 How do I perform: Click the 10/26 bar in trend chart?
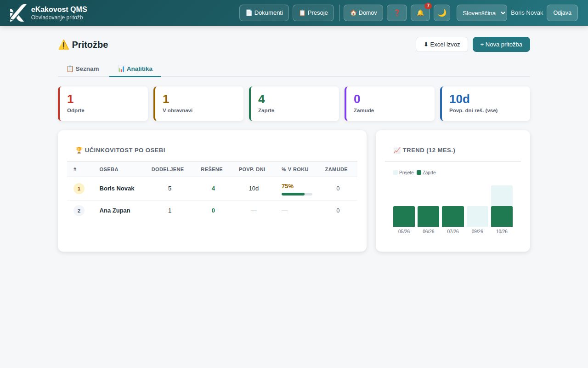pyautogui.click(x=502, y=206)
